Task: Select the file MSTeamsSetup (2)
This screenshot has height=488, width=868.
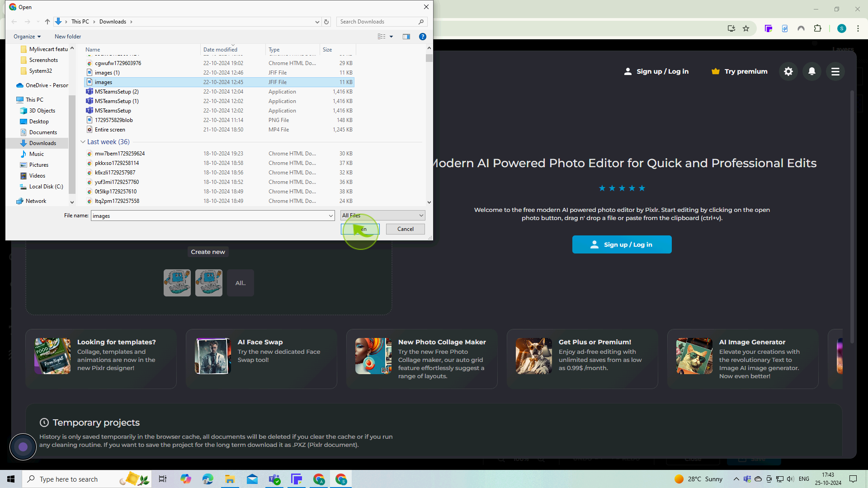Action: [x=219, y=92]
